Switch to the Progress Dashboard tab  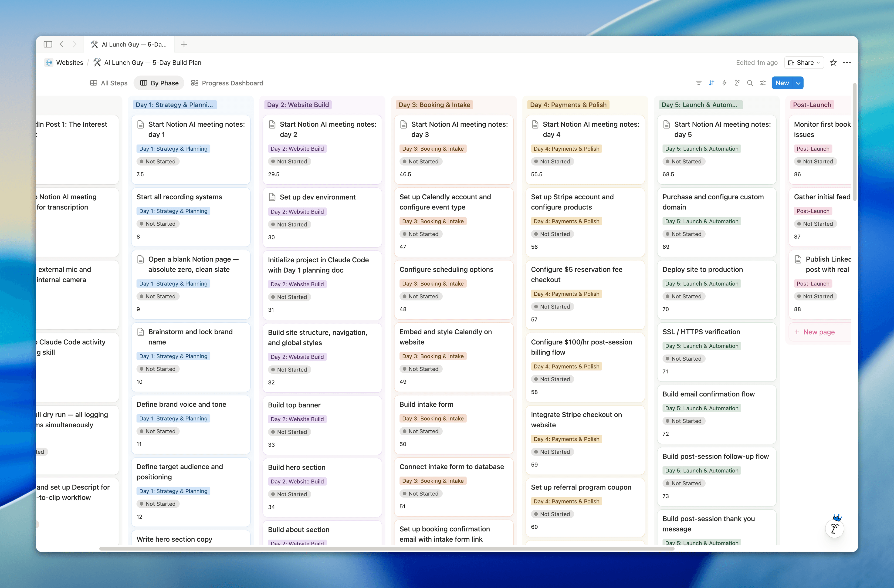coord(227,83)
